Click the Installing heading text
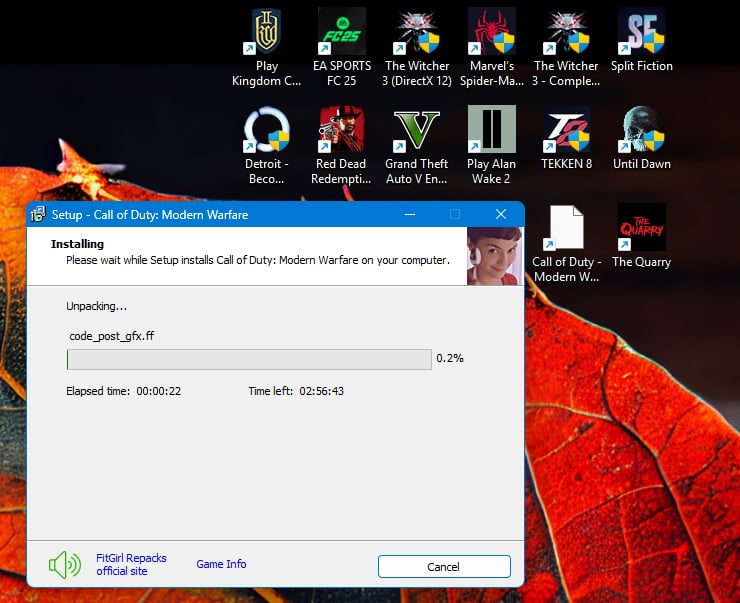 point(77,244)
